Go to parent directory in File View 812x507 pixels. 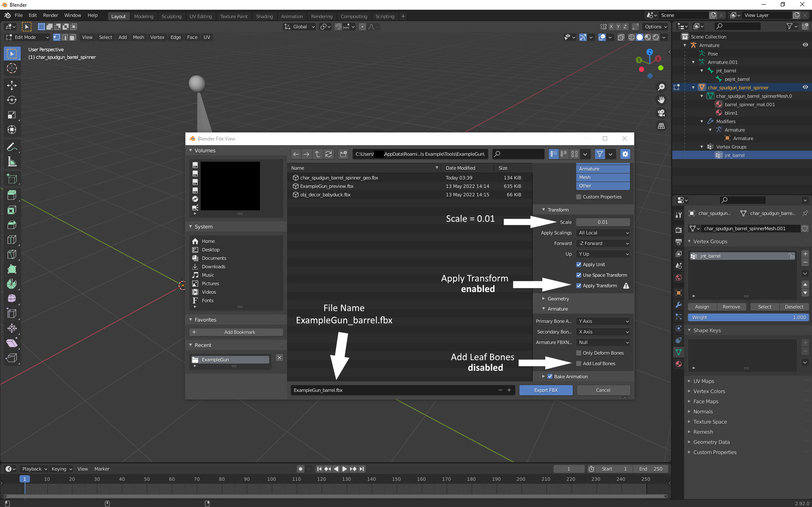(318, 154)
